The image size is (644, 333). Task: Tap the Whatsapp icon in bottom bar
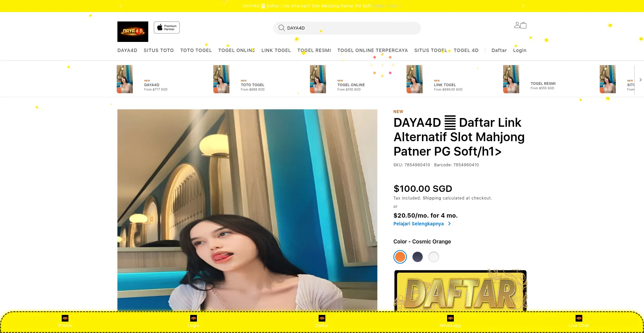point(450,318)
